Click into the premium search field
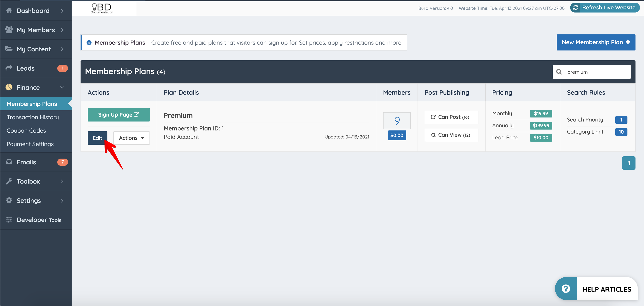The width and height of the screenshot is (644, 306). (597, 72)
